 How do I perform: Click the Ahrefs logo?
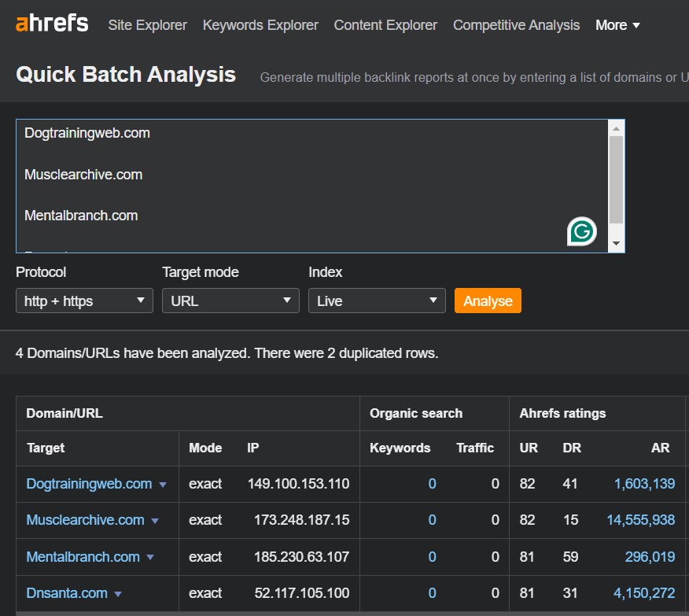[52, 24]
